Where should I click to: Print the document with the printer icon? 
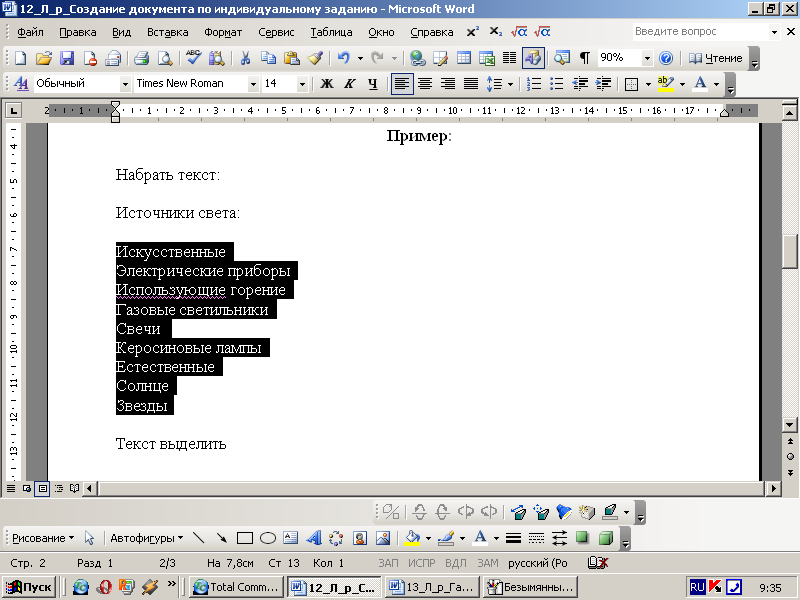pyautogui.click(x=141, y=58)
